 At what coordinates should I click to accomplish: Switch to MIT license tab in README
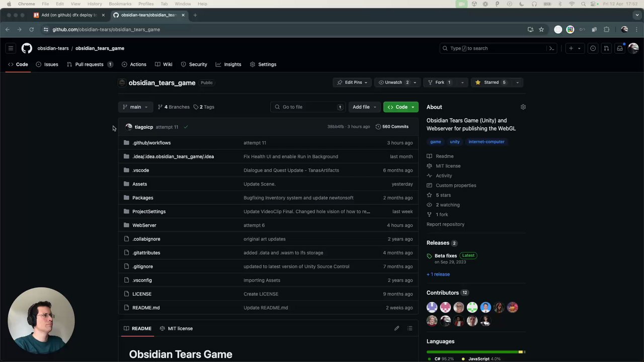[x=176, y=328]
